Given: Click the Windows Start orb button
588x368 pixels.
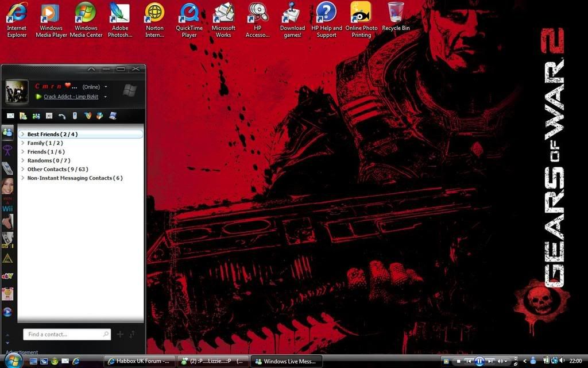Looking at the screenshot, I should coord(13,361).
